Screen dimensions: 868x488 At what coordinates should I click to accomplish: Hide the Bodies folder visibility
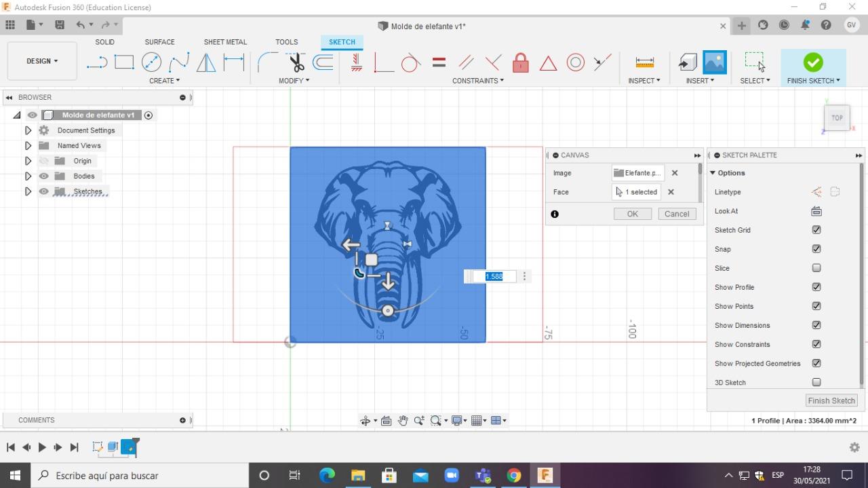coord(44,176)
